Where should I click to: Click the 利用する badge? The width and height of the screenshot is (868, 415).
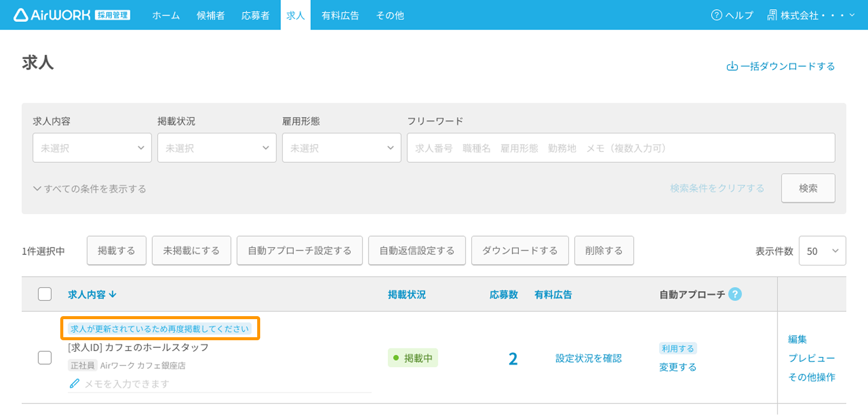pyautogui.click(x=678, y=348)
